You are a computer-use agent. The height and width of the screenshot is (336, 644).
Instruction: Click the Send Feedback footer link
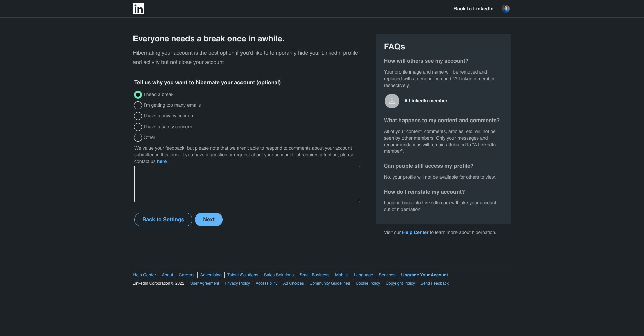pos(434,283)
